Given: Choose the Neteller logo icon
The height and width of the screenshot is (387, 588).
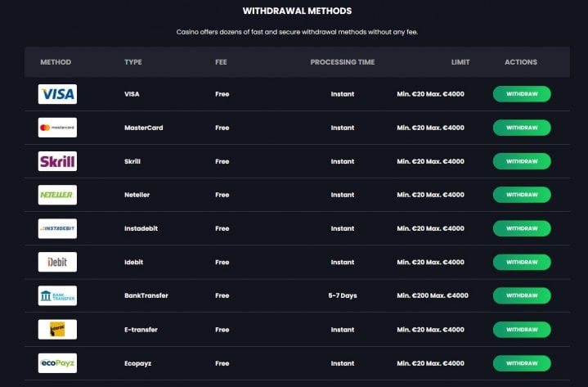Looking at the screenshot, I should click(x=57, y=195).
